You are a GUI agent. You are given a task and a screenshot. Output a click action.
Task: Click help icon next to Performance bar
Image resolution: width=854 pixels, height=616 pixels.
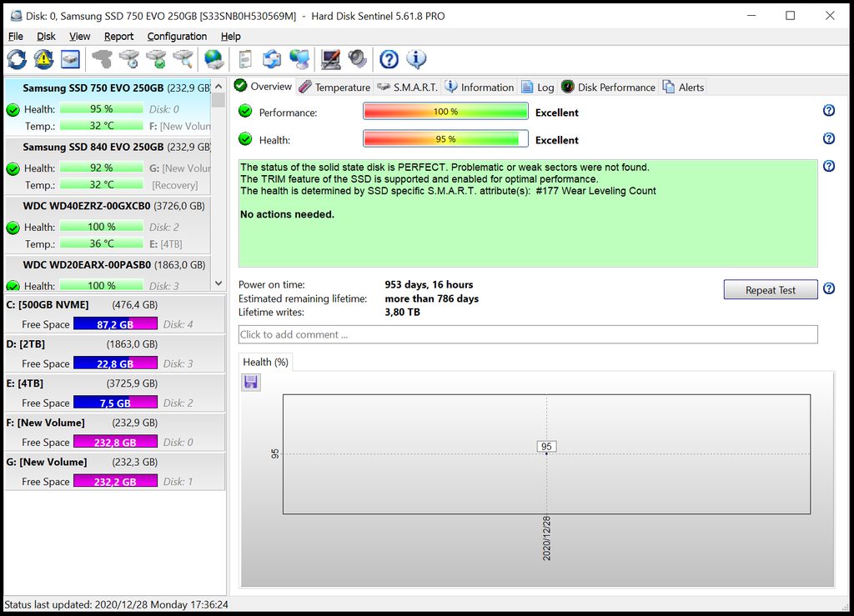(829, 111)
